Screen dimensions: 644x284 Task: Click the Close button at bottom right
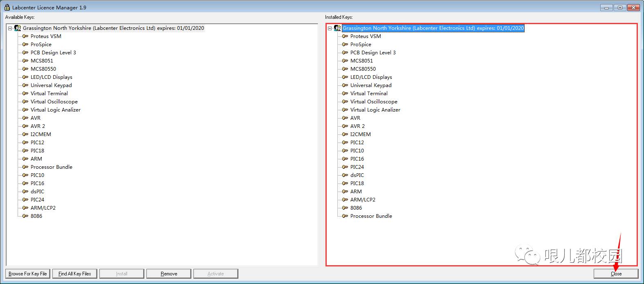pyautogui.click(x=616, y=274)
